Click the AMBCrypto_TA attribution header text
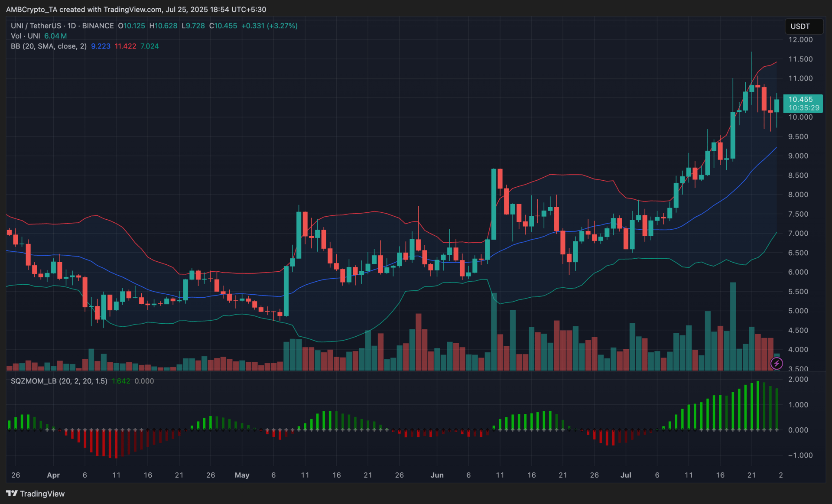This screenshot has height=504, width=832. 136,10
